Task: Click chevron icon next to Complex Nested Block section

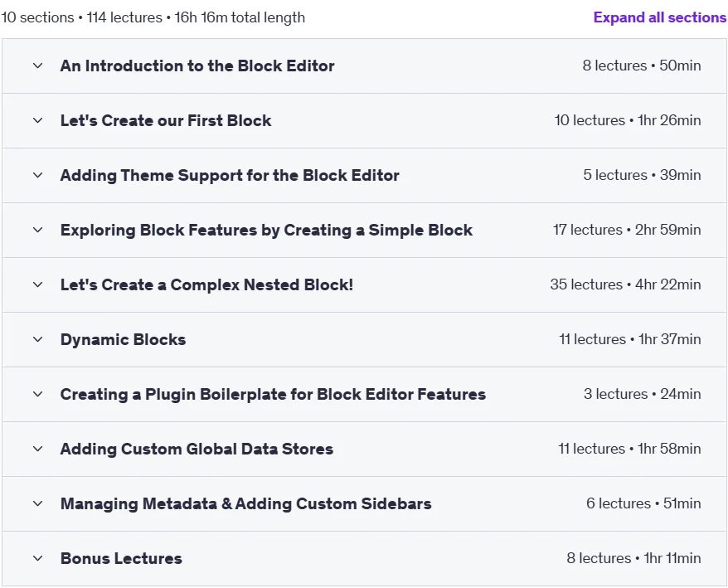Action: pyautogui.click(x=38, y=284)
